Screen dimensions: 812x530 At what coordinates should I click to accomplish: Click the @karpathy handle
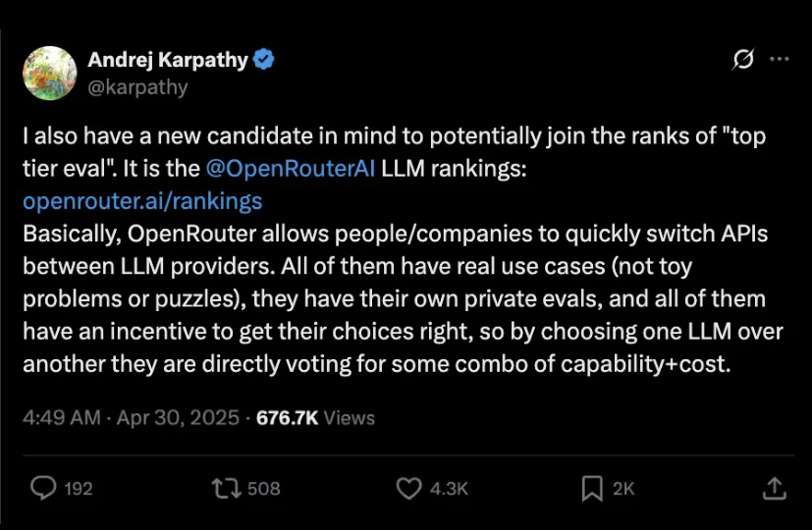tap(137, 87)
